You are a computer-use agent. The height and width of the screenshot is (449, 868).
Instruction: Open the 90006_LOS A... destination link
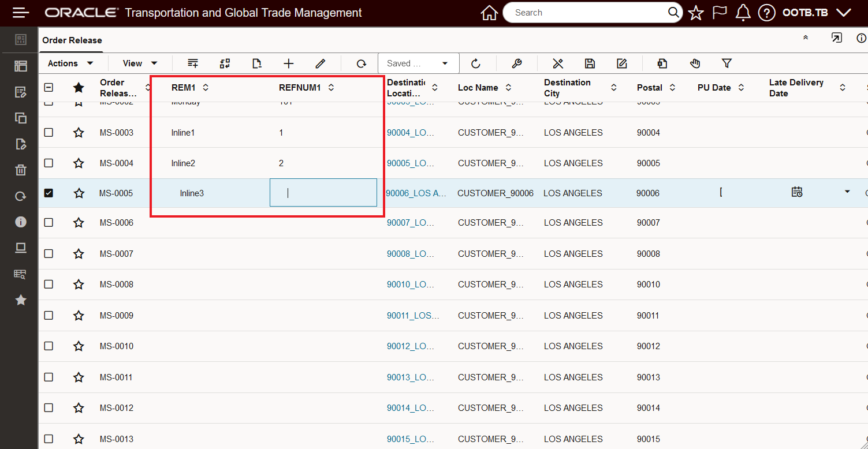tap(416, 193)
